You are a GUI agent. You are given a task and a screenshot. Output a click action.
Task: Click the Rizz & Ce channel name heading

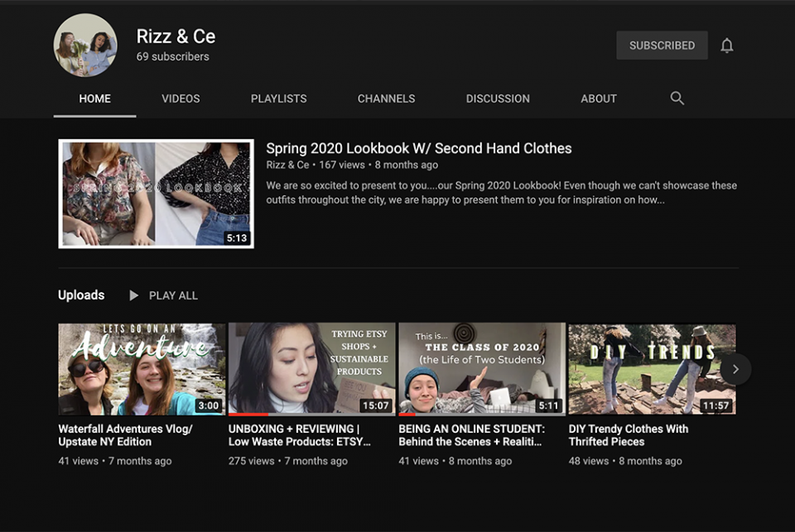(x=176, y=36)
